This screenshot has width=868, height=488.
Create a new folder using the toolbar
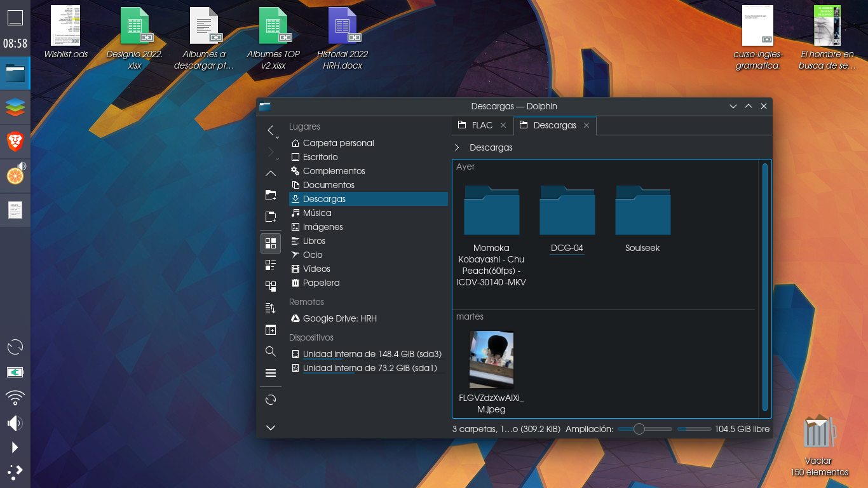(271, 195)
